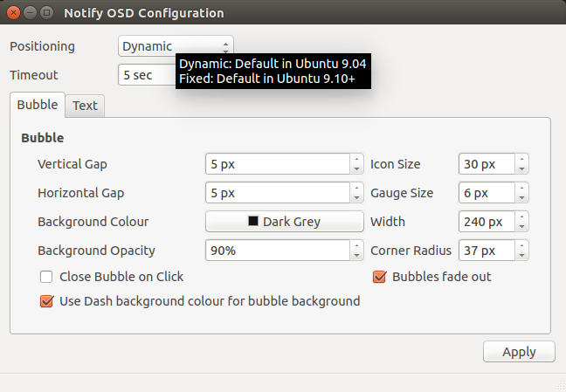Increase the Vertical Gap value arrow
The image size is (566, 392).
click(356, 159)
